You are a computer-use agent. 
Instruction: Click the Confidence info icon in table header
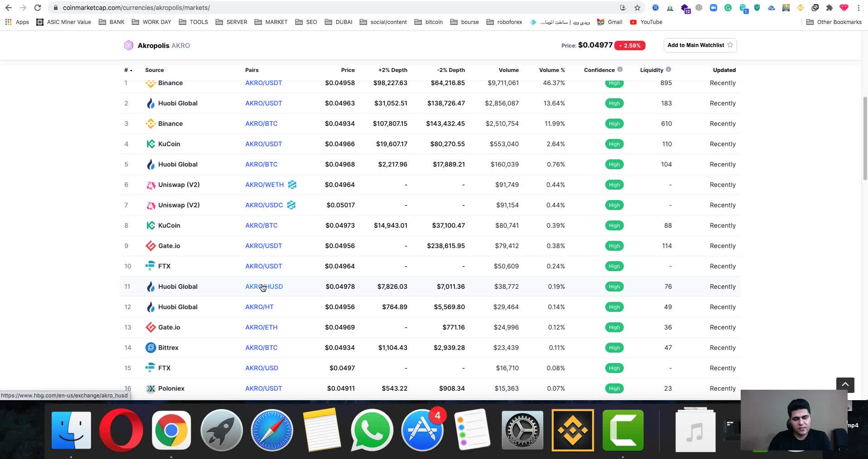point(620,69)
